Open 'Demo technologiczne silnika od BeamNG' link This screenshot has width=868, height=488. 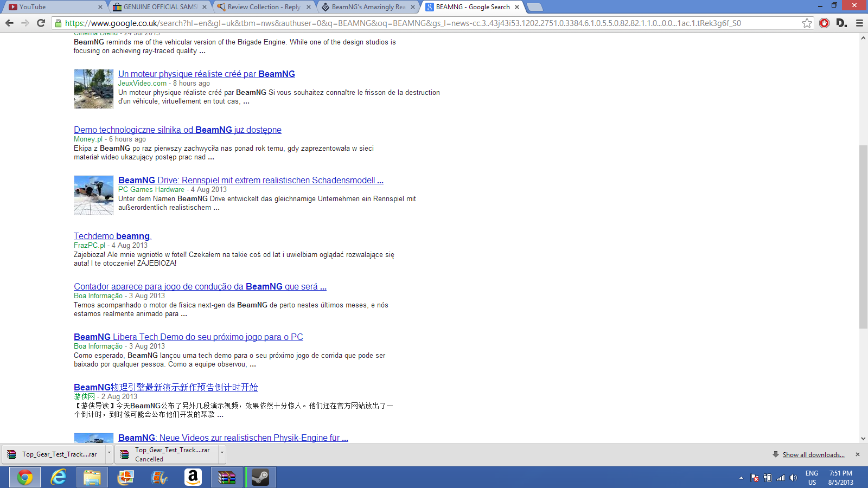[x=177, y=130]
